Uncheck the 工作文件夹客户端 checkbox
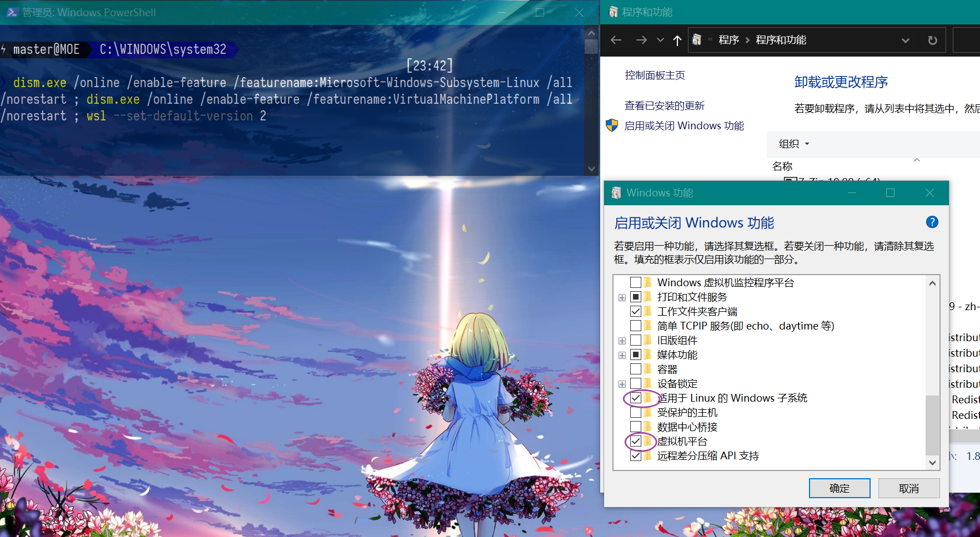Image resolution: width=980 pixels, height=537 pixels. click(636, 311)
